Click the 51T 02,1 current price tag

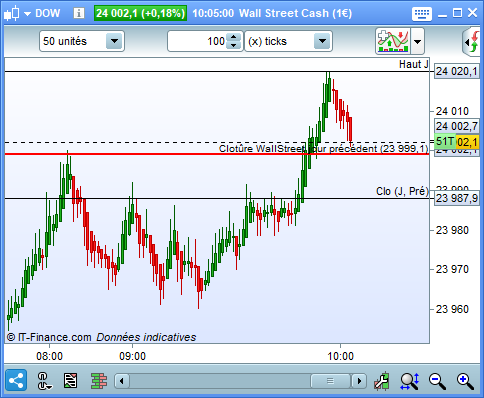point(457,142)
